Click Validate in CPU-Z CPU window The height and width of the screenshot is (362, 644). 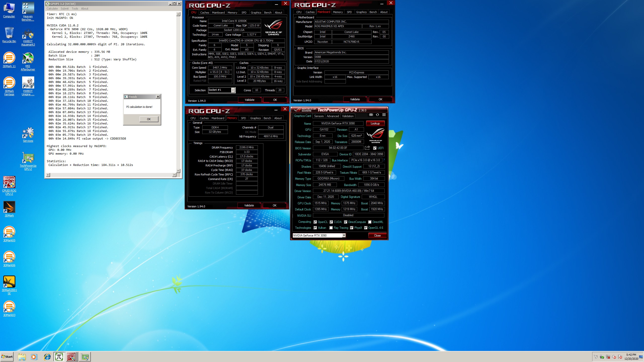tap(250, 100)
